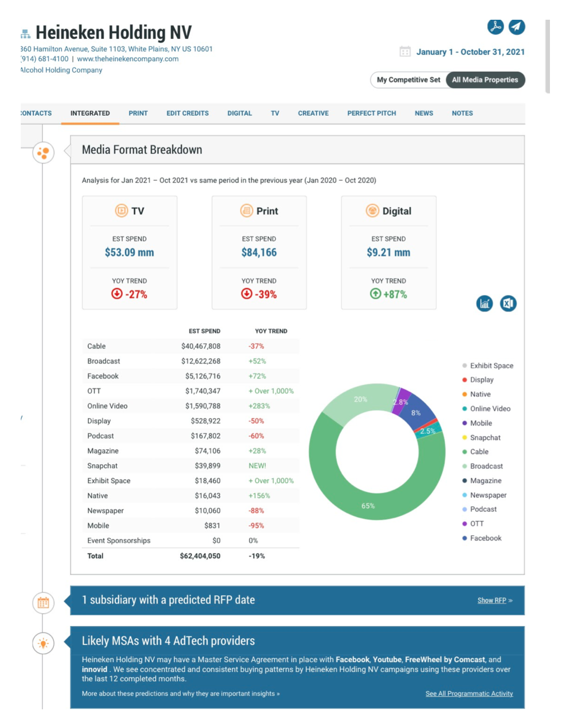Viewport: 565px width, 728px height.
Task: Click the YOY TREND column header
Action: (271, 331)
